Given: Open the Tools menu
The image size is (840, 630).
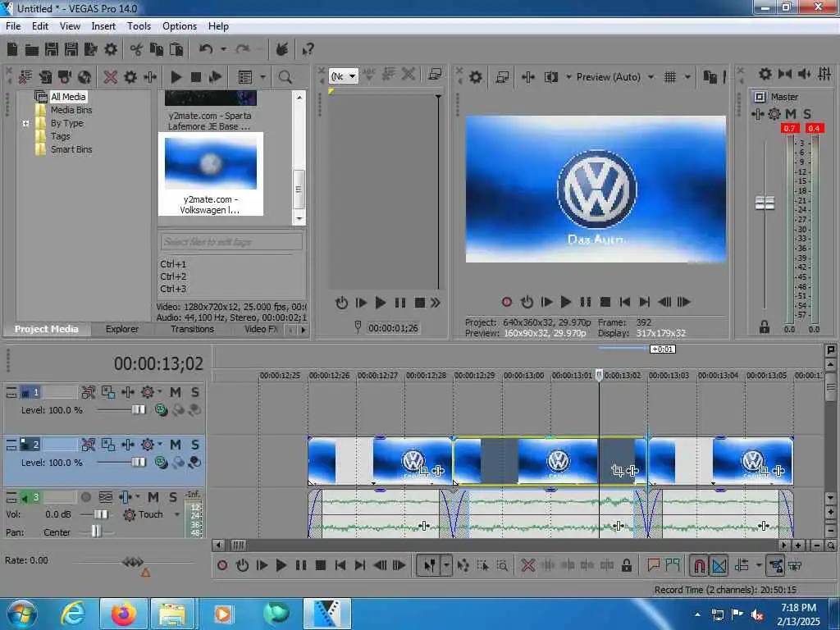Looking at the screenshot, I should click(x=139, y=25).
